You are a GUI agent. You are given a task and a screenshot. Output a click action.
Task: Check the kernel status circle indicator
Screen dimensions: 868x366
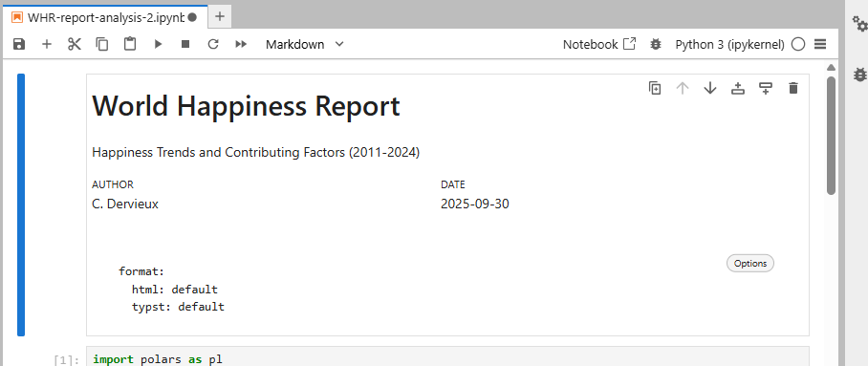797,44
